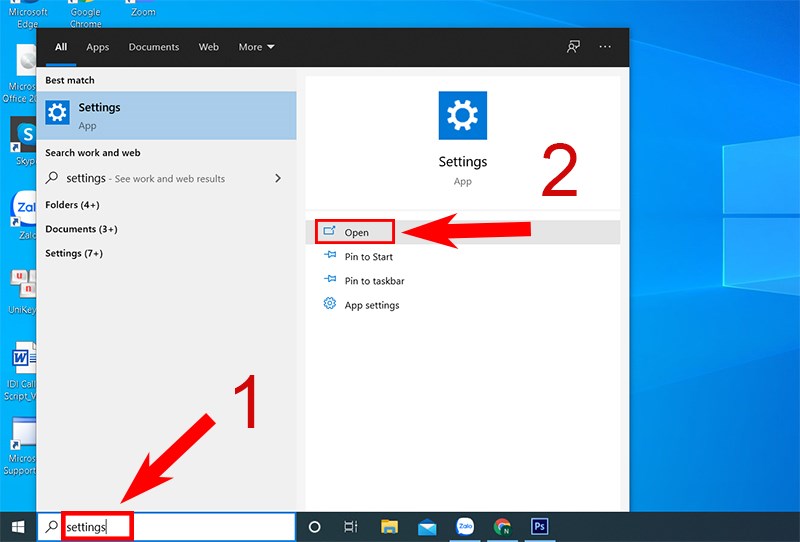
Task: Click the search magnifier in the taskbar box
Action: 52,527
